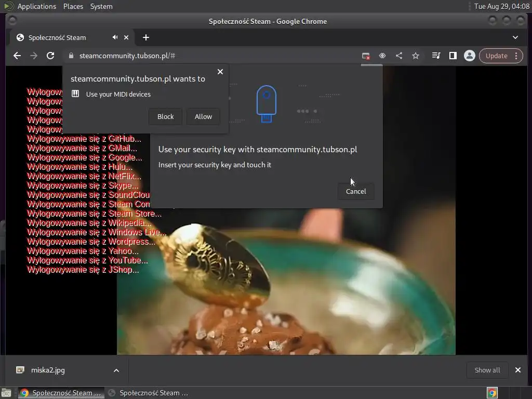Image resolution: width=532 pixels, height=399 pixels.
Task: Reload the Steam community page
Action: [50, 56]
